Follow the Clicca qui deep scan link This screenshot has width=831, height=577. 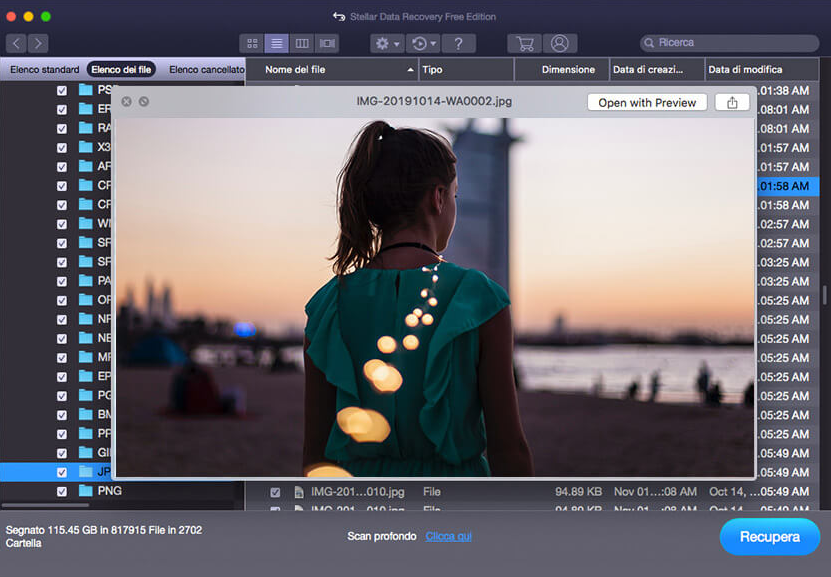coord(448,536)
